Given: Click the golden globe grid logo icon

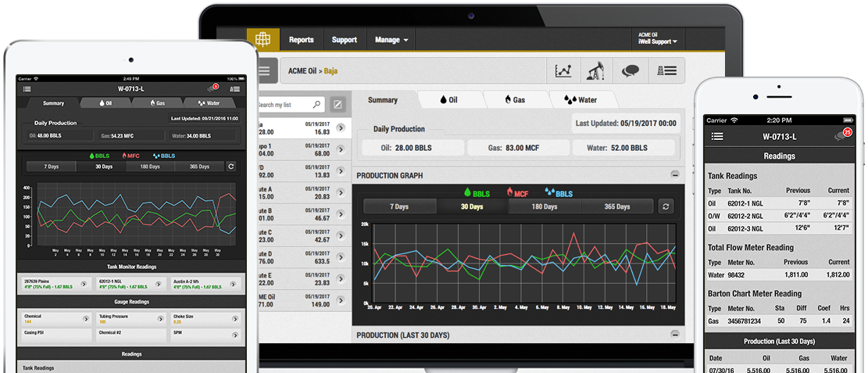Looking at the screenshot, I should (x=263, y=40).
